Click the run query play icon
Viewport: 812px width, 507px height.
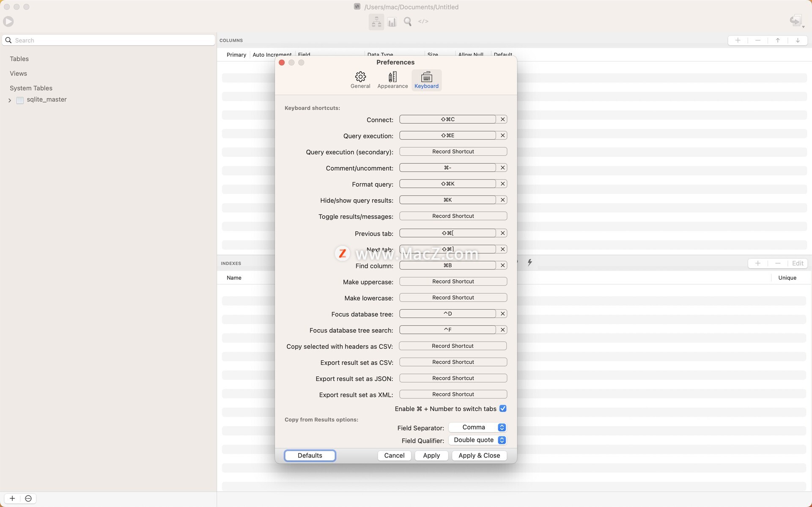(x=8, y=22)
